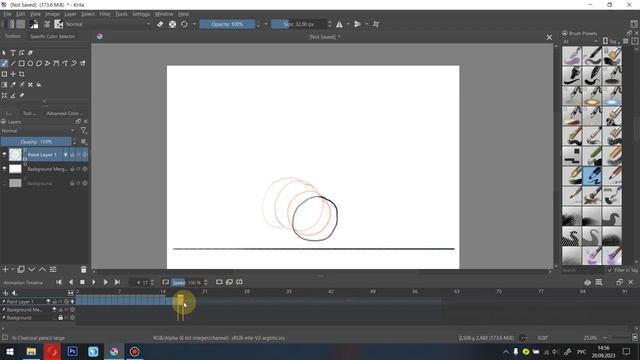Open the Filter menu
640x360 pixels.
105,14
